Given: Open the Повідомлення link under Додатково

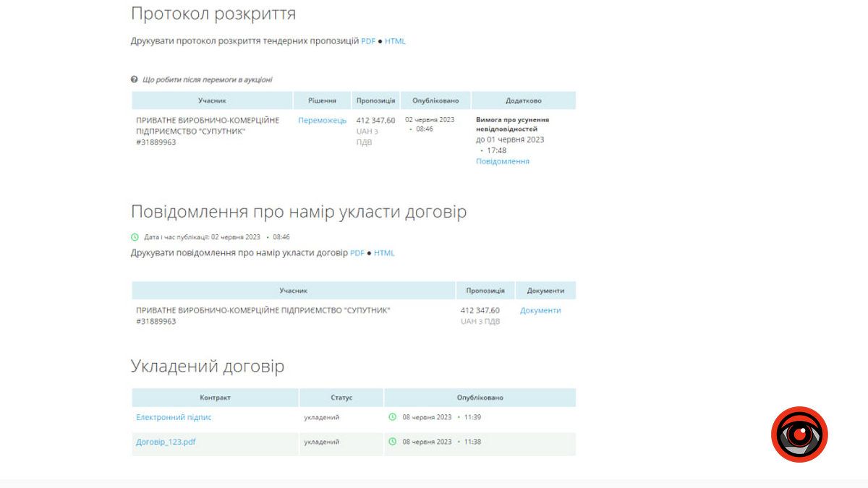Looking at the screenshot, I should point(502,161).
